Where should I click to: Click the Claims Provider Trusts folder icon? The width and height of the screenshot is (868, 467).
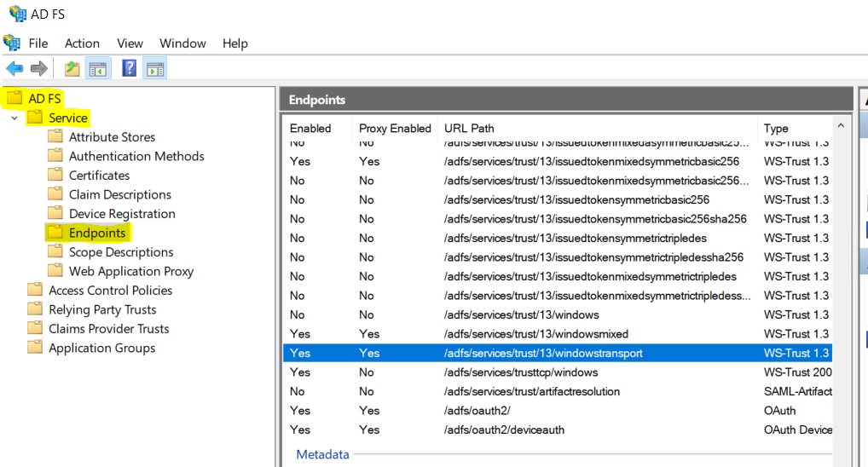pos(35,327)
